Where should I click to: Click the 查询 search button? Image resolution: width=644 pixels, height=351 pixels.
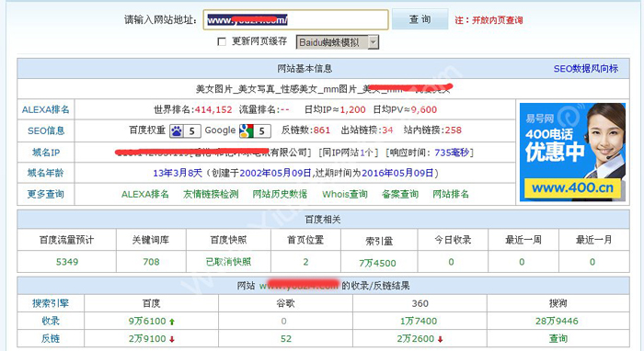pyautogui.click(x=420, y=19)
